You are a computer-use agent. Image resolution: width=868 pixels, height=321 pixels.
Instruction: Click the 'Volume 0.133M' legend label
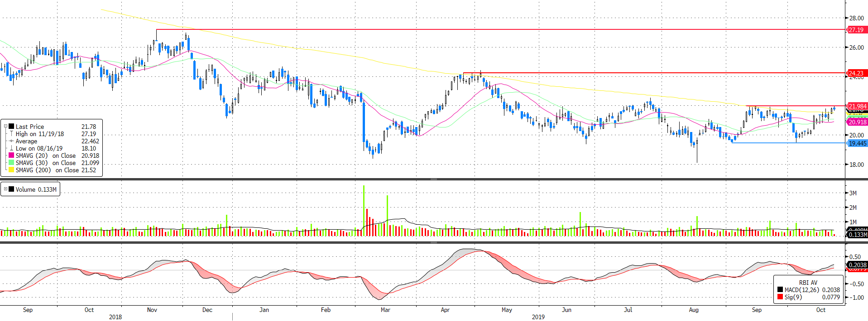click(36, 189)
